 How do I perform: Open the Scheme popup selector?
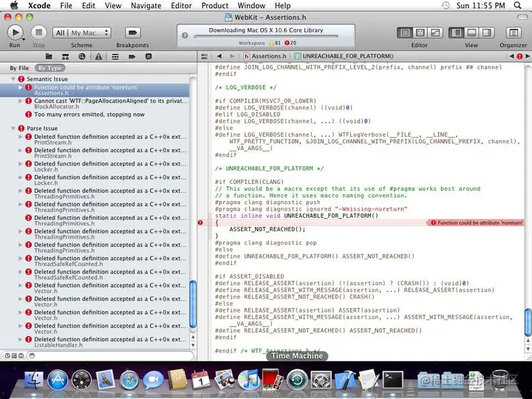tap(82, 33)
